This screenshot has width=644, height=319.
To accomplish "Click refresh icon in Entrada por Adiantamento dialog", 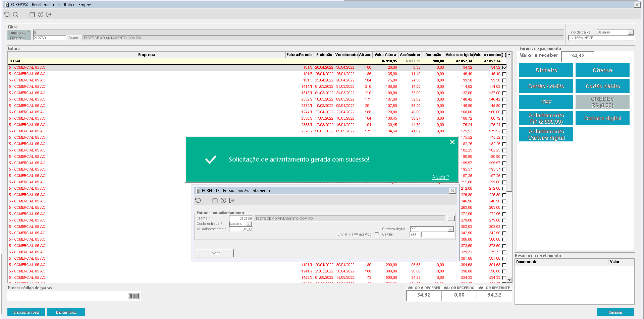I will (198, 200).
